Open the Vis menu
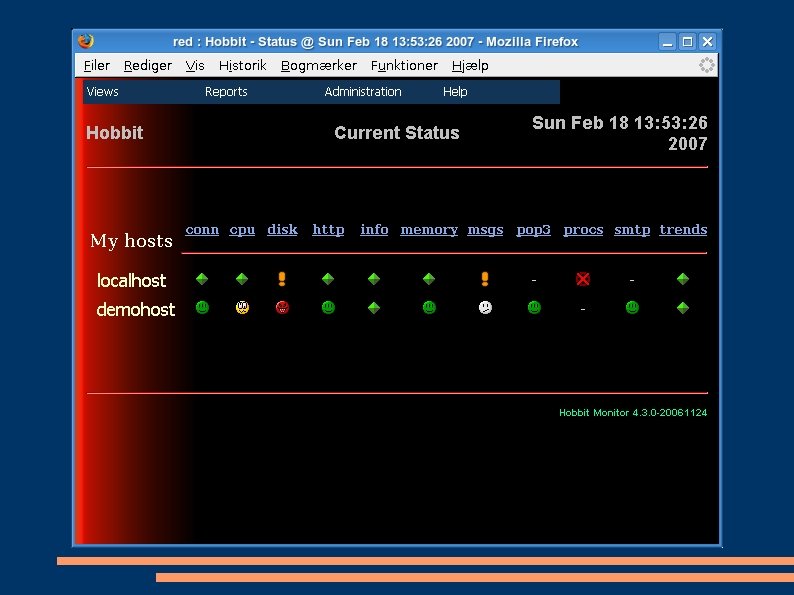The image size is (794, 595). tap(195, 66)
